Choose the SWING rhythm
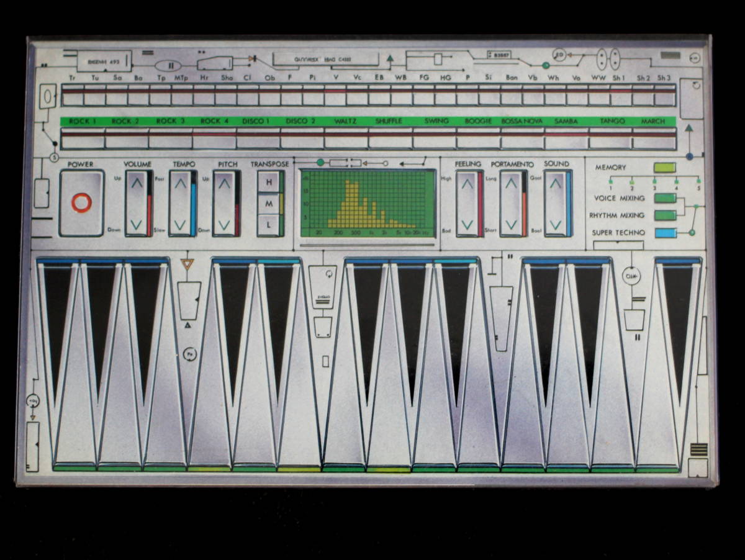Viewport: 745px width, 560px height. 434,138
